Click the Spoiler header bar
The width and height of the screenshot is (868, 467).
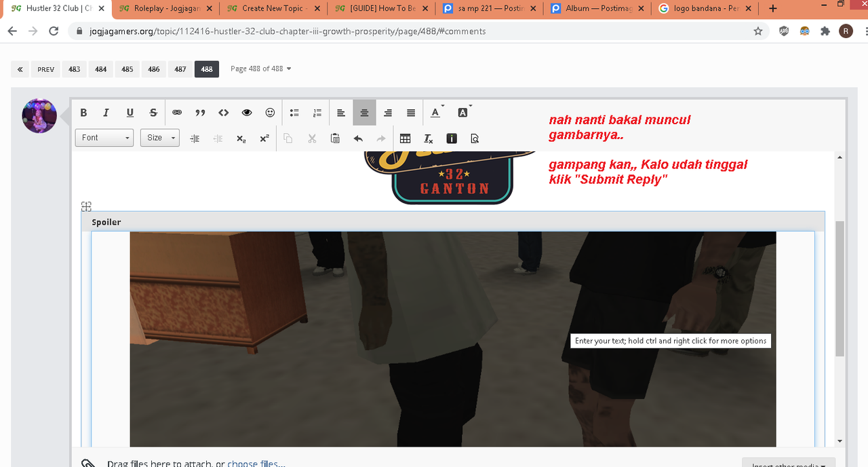453,222
